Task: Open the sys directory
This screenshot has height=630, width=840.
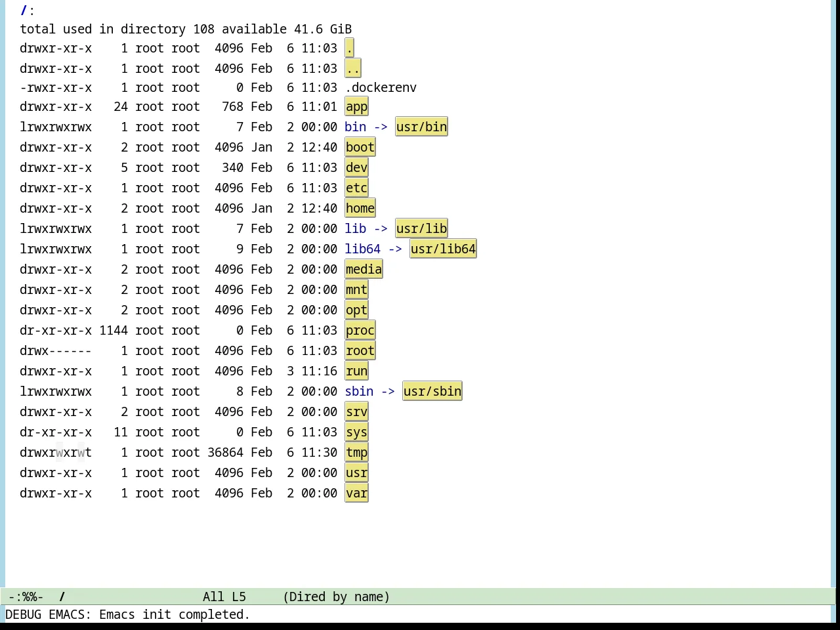Action: pyautogui.click(x=356, y=432)
